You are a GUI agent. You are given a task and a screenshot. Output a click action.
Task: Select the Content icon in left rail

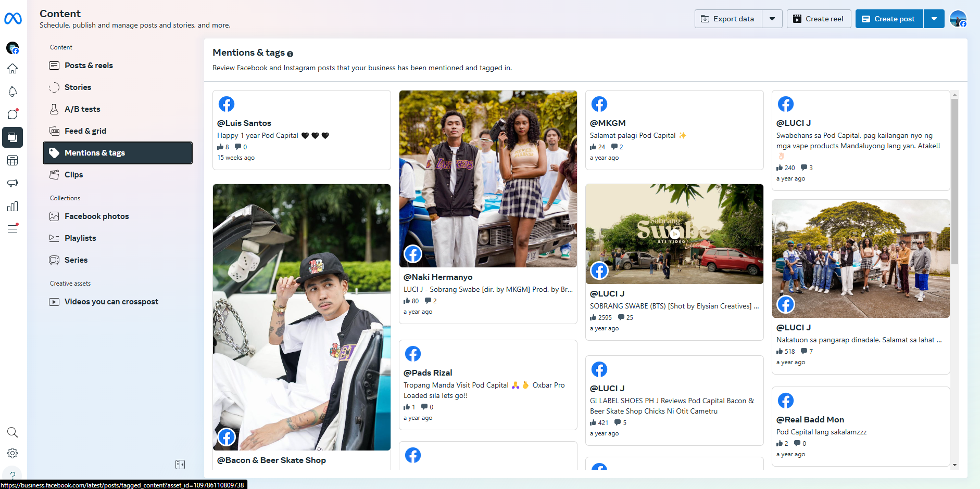tap(12, 137)
